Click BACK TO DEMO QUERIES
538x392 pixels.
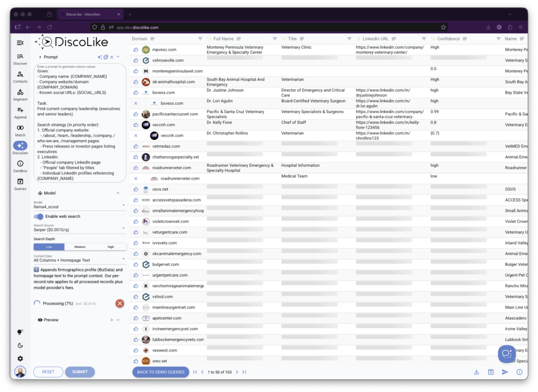[160, 372]
